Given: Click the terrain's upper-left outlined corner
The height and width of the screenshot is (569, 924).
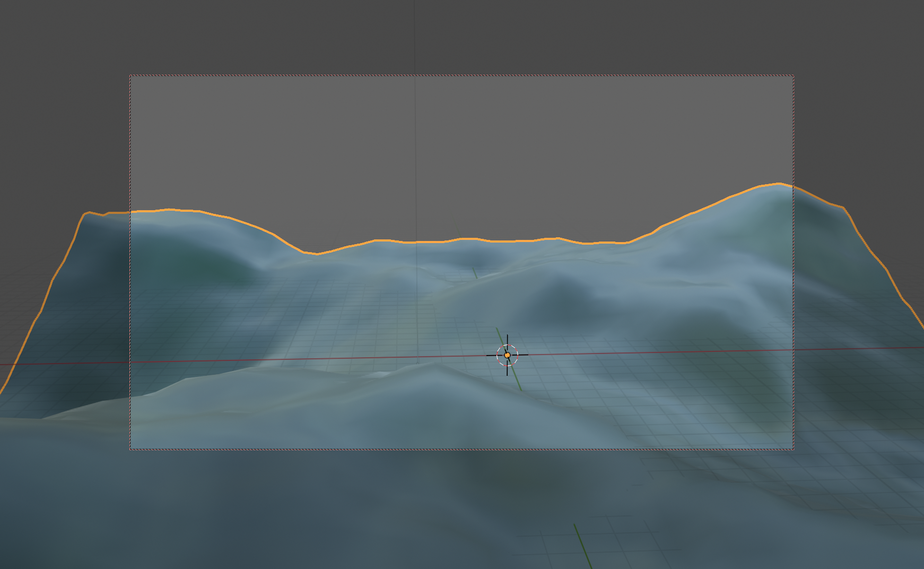Looking at the screenshot, I should [x=85, y=214].
